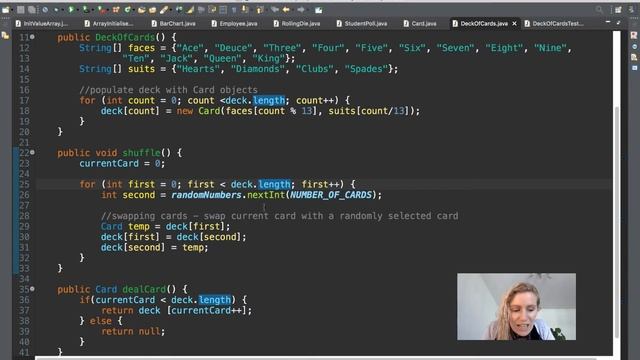The height and width of the screenshot is (360, 640).
Task: Click the magnifier search icon in top-right toolbar
Action: (x=599, y=9)
